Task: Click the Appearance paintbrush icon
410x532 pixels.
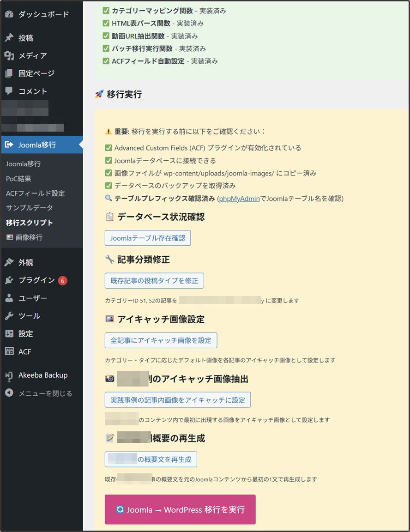Action: click(9, 262)
